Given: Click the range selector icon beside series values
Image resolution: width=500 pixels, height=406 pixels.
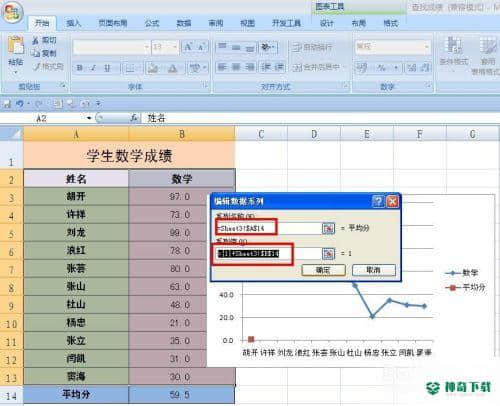Looking at the screenshot, I should point(328,254).
